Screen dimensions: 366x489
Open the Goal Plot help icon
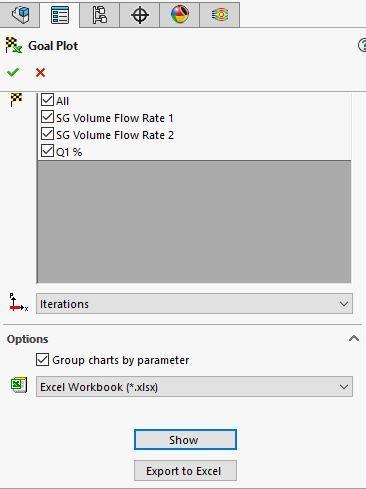[362, 45]
